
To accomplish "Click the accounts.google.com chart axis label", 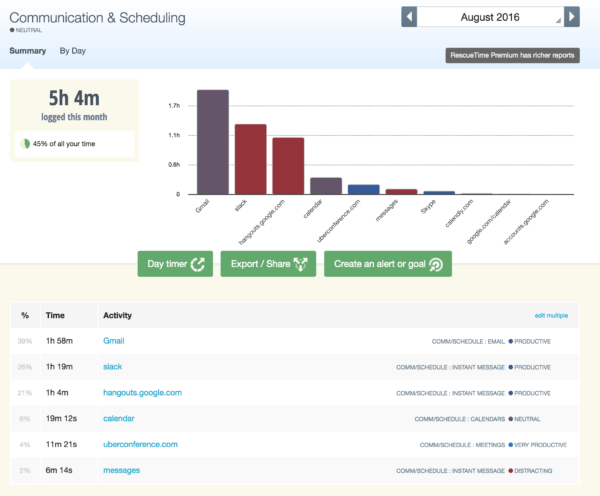I will tap(526, 222).
